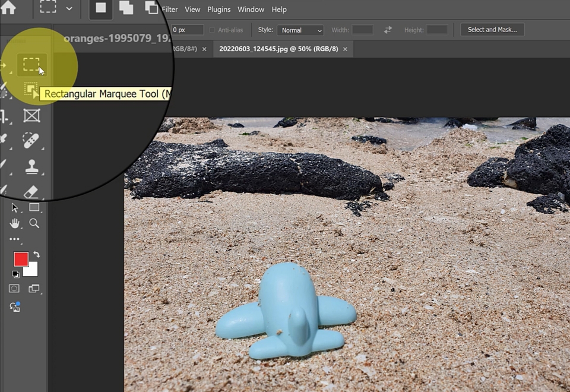Viewport: 570px width, 392px height.
Task: Open the View menu
Action: (x=192, y=10)
